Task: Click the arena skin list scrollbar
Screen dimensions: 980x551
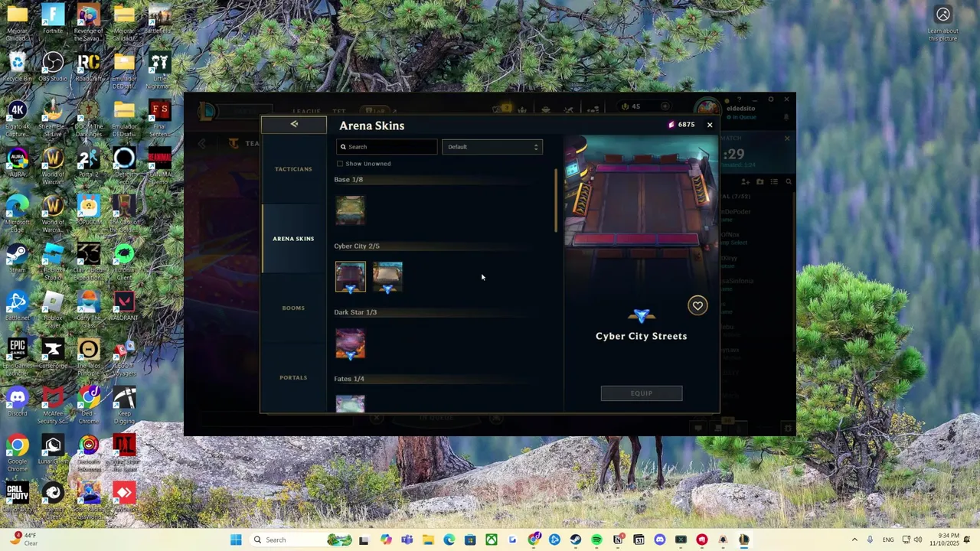Action: [557, 201]
